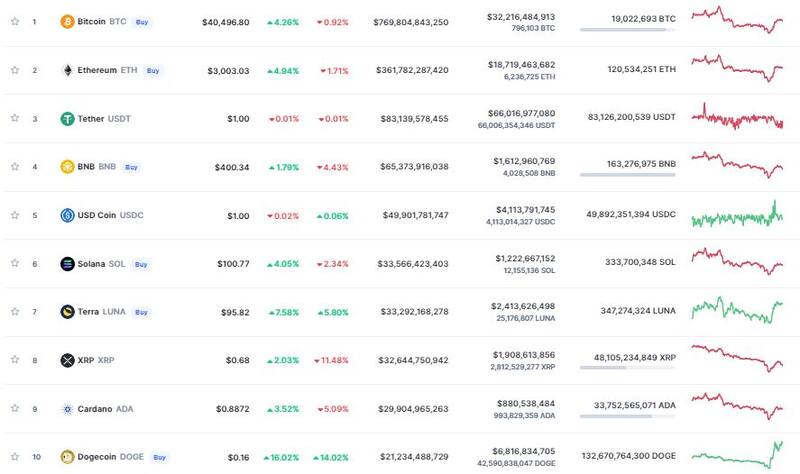Screen dimensions: 800x474
Task: Click the Dogecoin logo icon
Action: (x=67, y=457)
